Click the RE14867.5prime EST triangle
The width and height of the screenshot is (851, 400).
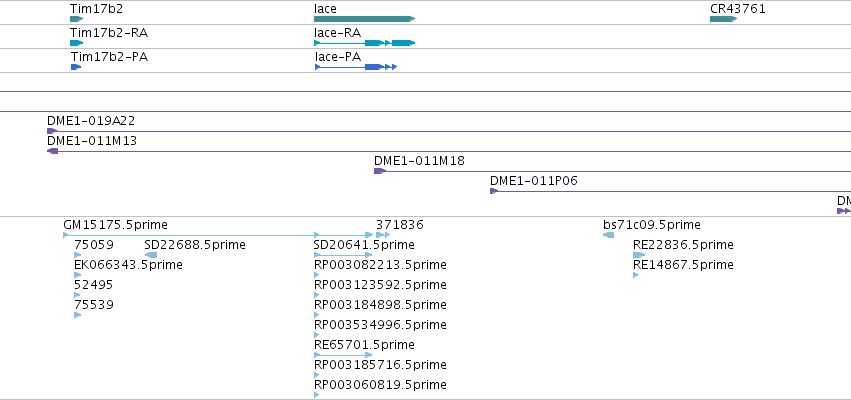point(636,275)
